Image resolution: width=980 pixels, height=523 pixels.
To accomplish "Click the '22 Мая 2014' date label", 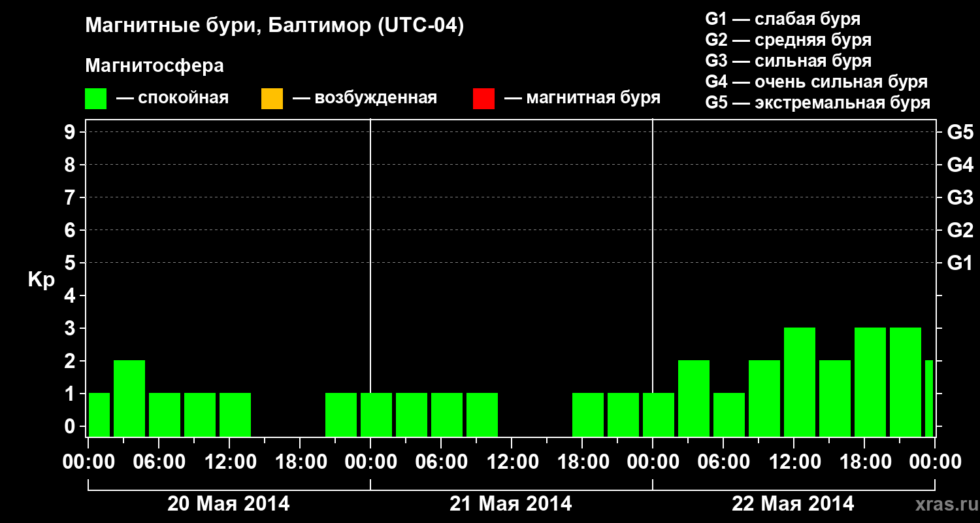I will [x=793, y=503].
